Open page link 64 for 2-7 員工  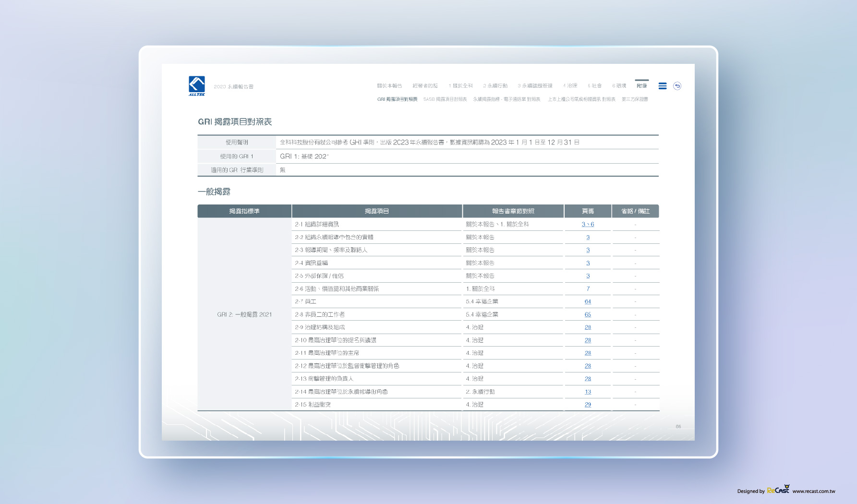588,301
